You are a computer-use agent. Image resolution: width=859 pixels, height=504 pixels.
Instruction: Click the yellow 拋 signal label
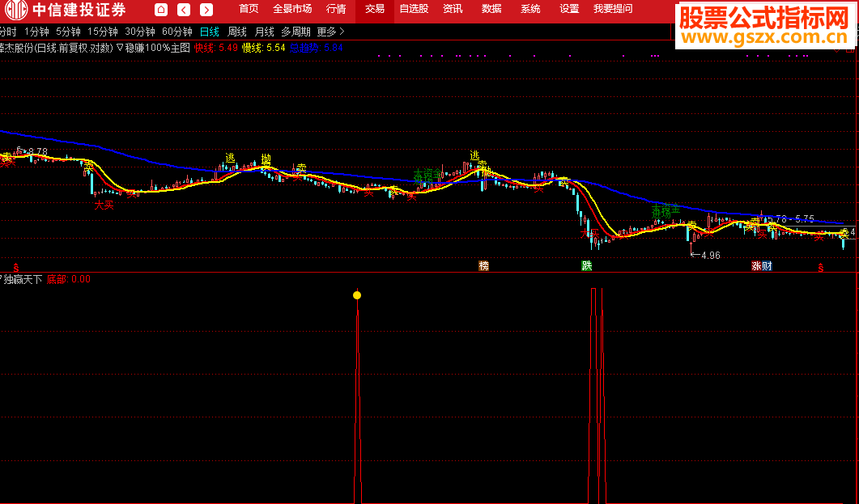[266, 159]
